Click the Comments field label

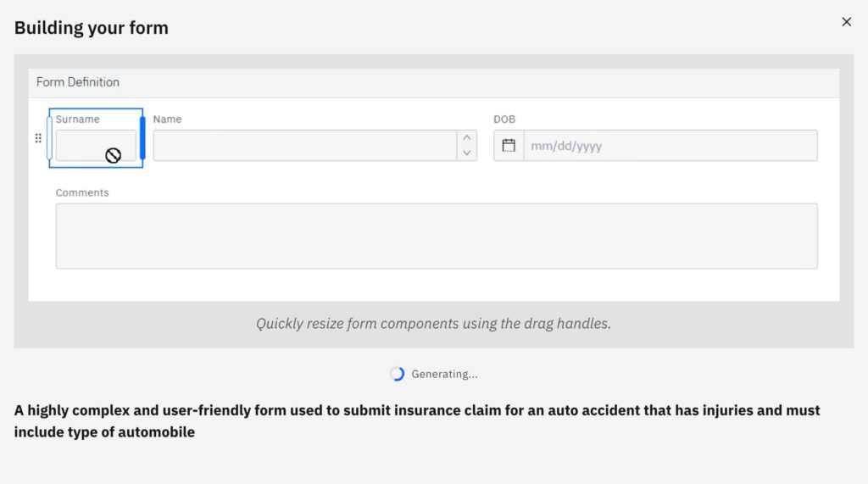click(x=82, y=192)
